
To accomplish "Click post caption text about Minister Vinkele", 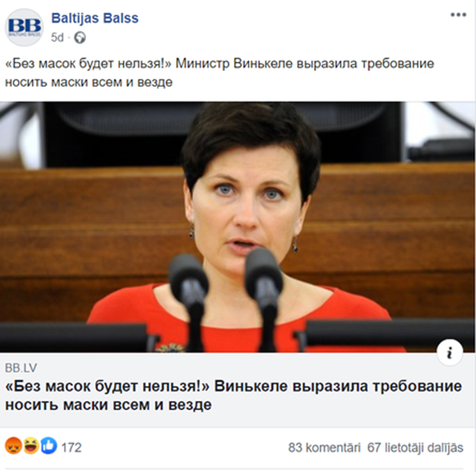I will click(220, 73).
